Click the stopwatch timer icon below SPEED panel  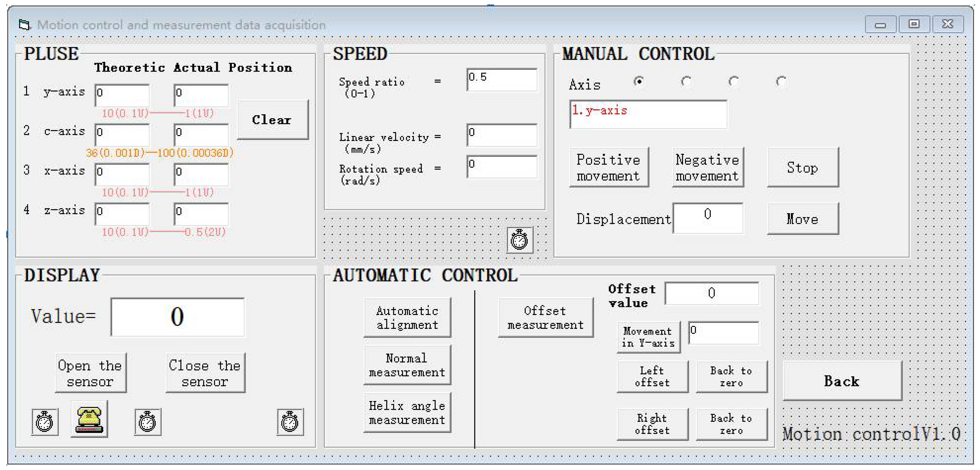[520, 240]
